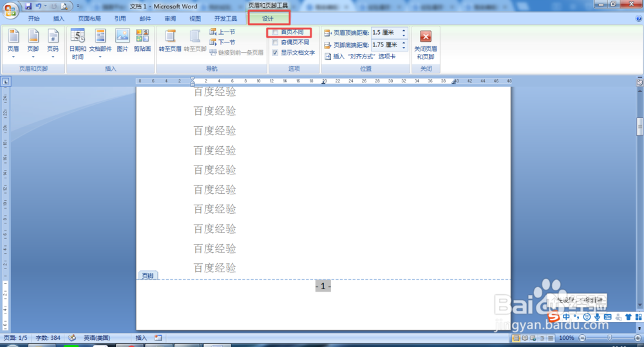
Task: Click 插入“对齐方式”选项卡 button
Action: [360, 56]
